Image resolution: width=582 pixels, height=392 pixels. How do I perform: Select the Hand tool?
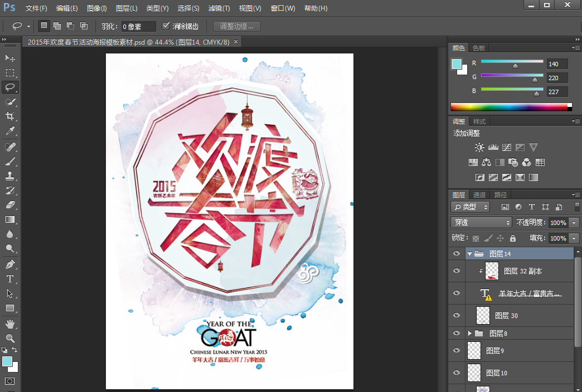10,324
